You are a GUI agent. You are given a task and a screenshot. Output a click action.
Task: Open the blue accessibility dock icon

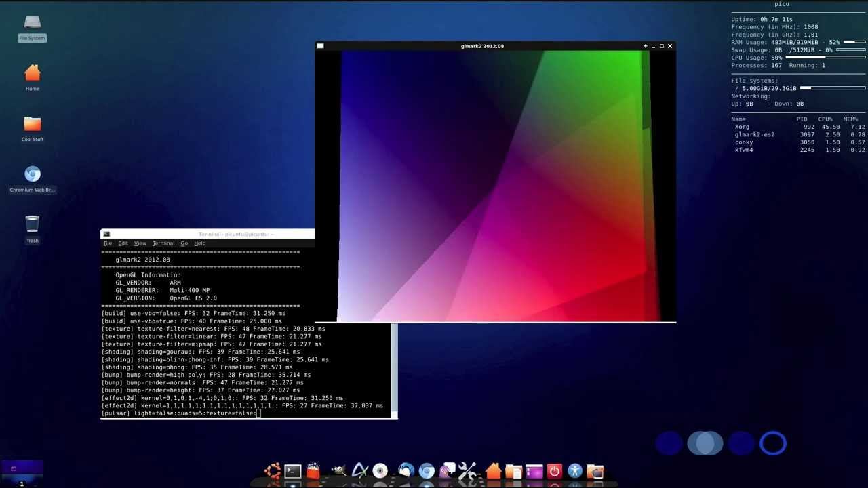pos(575,471)
